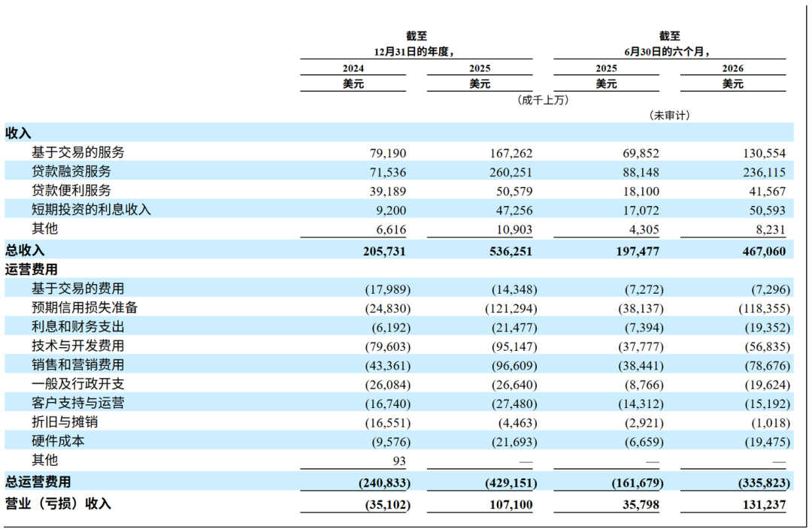The width and height of the screenshot is (812, 532).
Task: Click the 收入 section header
Action: (x=18, y=133)
